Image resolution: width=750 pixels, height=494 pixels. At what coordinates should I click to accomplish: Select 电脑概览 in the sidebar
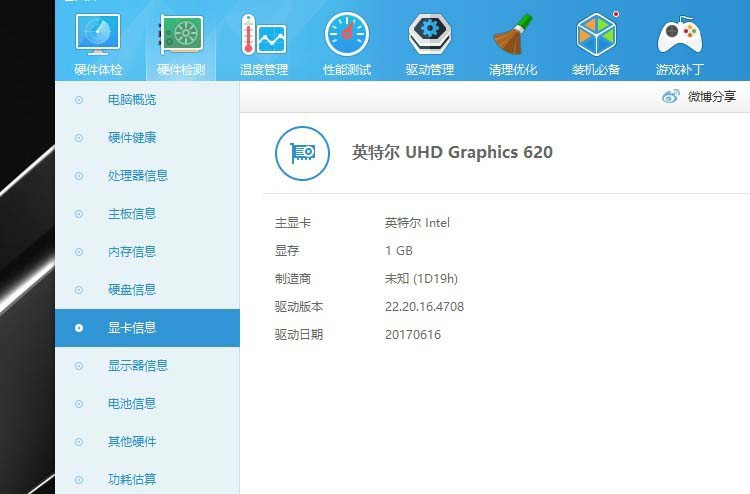pos(147,100)
